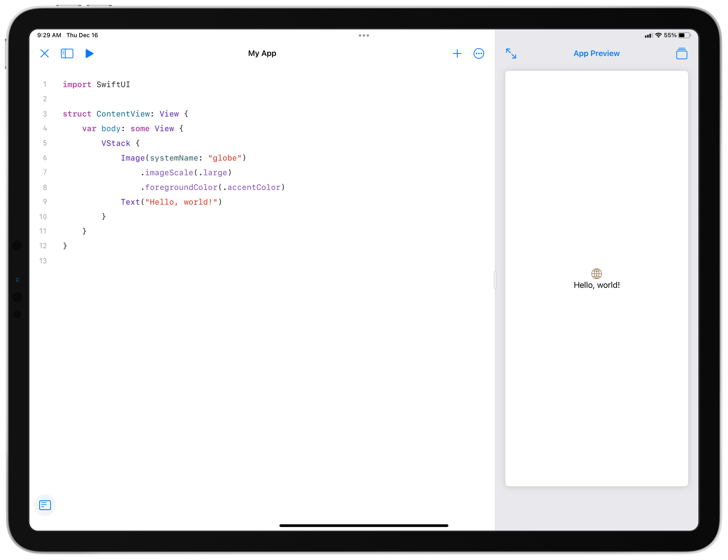
Task: Click VStack on line 5
Action: tap(116, 143)
